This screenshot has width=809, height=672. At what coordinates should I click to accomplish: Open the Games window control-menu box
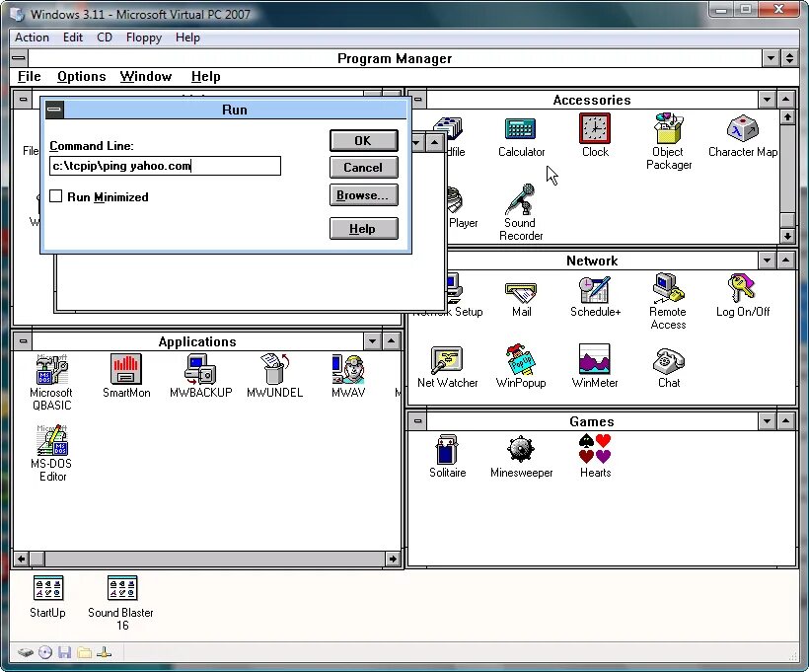point(417,421)
